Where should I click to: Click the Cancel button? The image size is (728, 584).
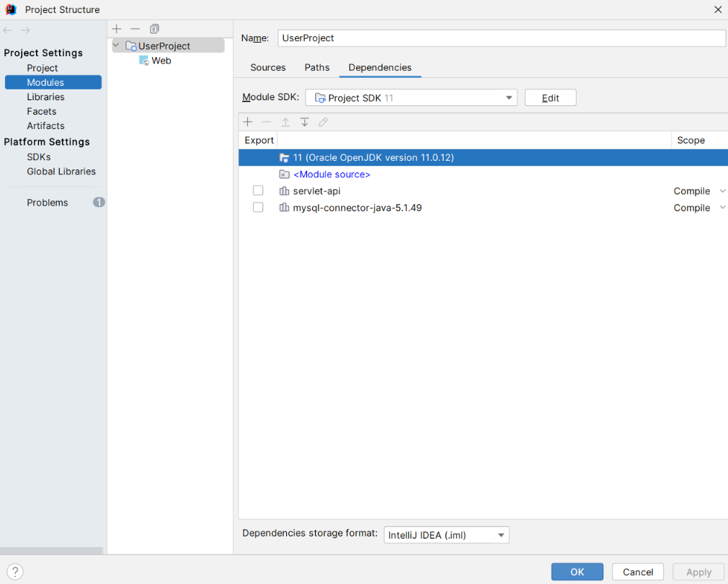tap(638, 572)
